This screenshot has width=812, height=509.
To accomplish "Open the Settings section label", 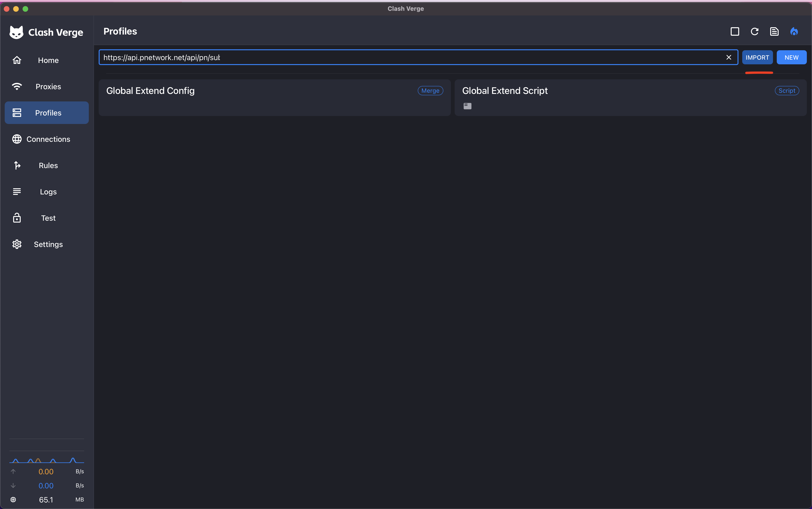I will 48,244.
